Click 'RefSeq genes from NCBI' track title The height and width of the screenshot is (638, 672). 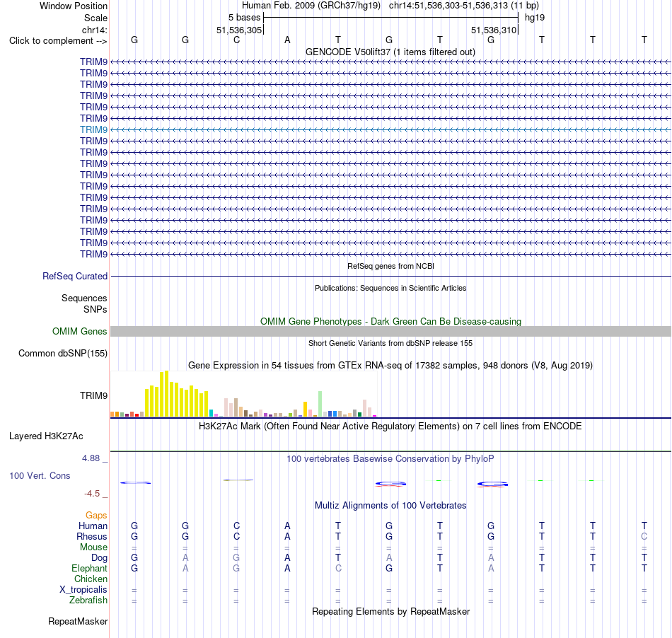coord(391,266)
